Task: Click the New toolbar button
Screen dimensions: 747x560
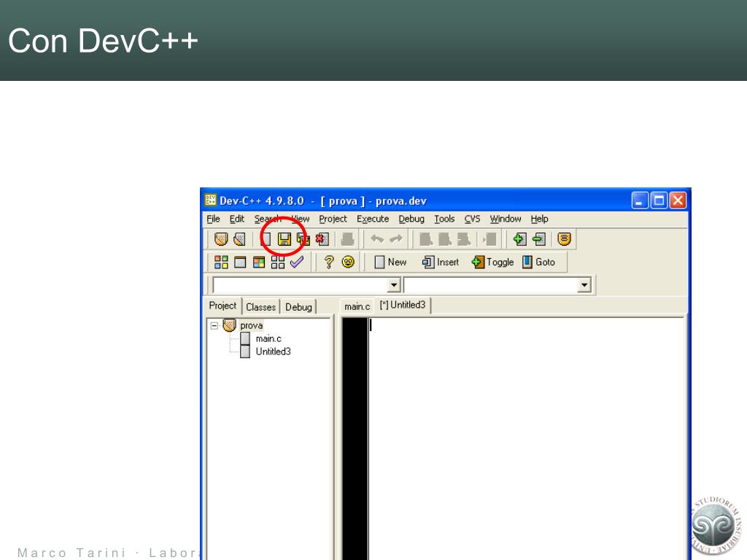Action: (390, 262)
